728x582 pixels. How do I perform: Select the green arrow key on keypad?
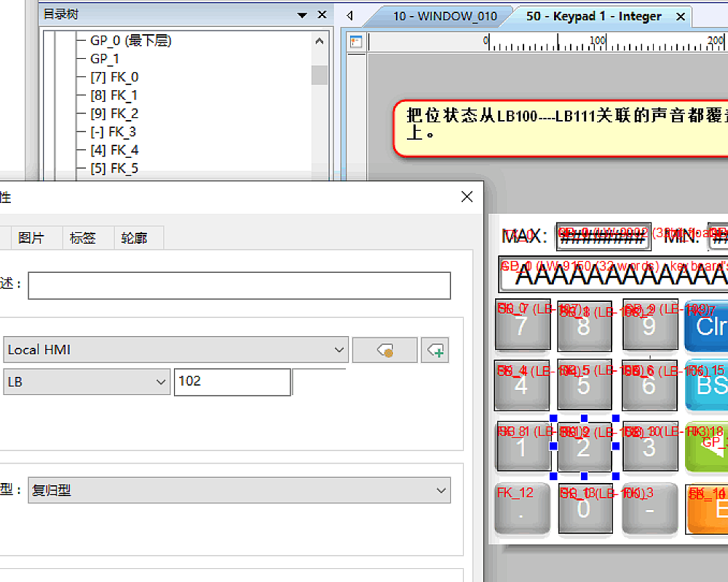(x=705, y=445)
